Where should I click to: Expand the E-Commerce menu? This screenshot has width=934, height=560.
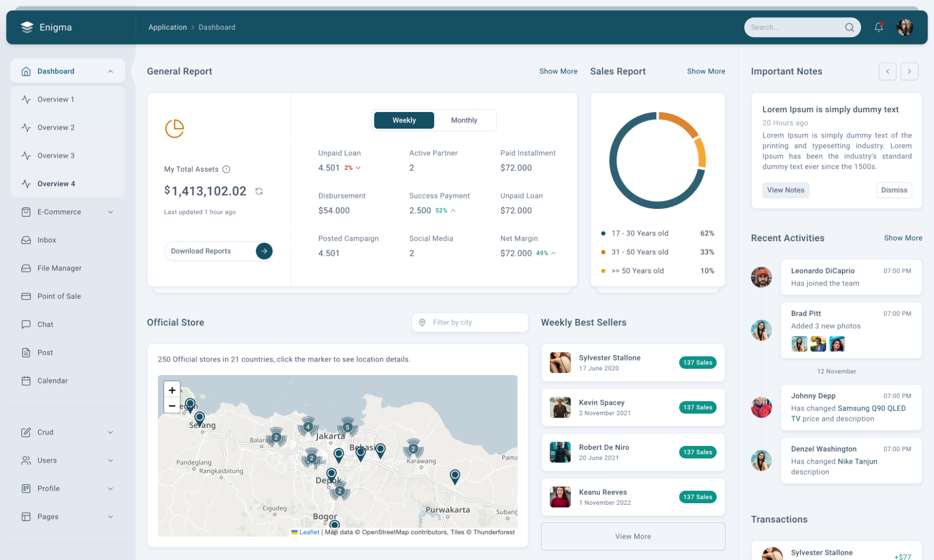click(60, 212)
